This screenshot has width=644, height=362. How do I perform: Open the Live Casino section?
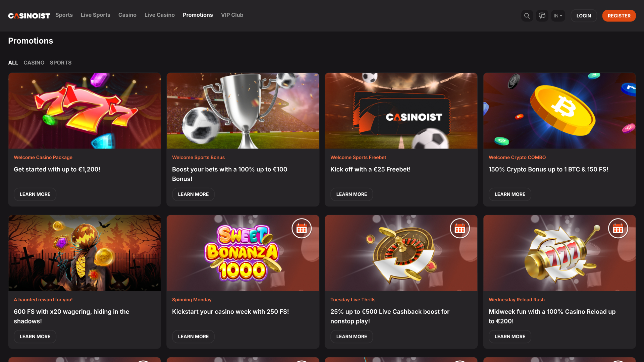[159, 15]
